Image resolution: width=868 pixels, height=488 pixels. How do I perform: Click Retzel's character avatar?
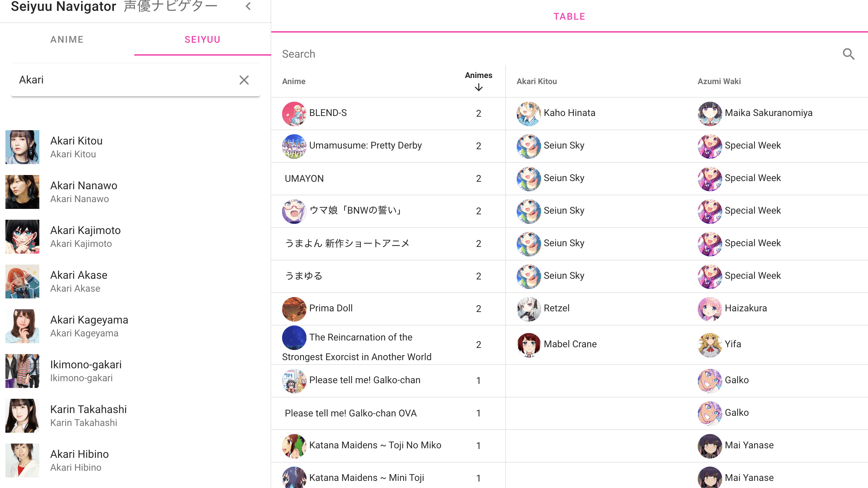[x=529, y=309]
